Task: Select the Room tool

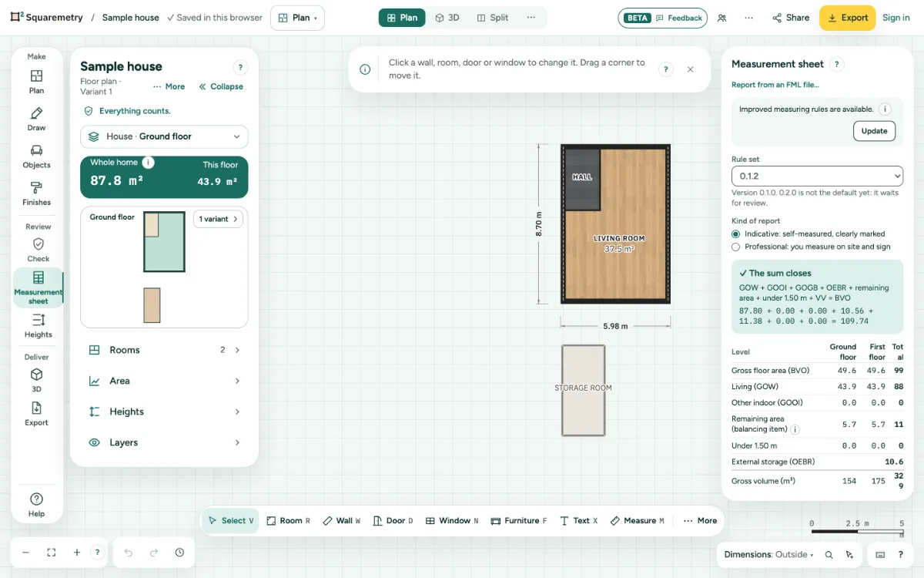Action: (288, 521)
